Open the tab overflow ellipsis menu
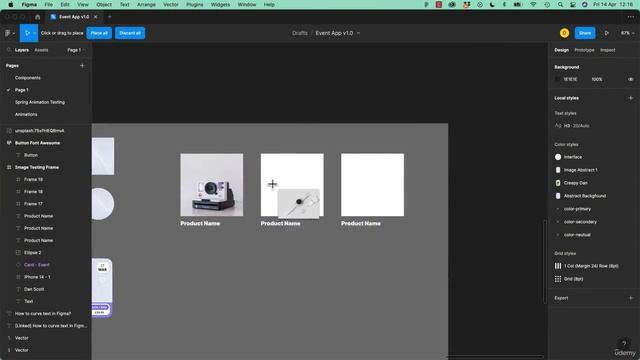Viewport: 640px width, 360px height. pyautogui.click(x=631, y=17)
